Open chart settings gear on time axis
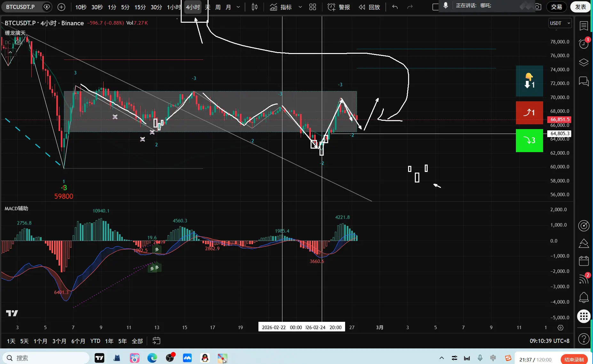The image size is (593, 364). click(560, 328)
